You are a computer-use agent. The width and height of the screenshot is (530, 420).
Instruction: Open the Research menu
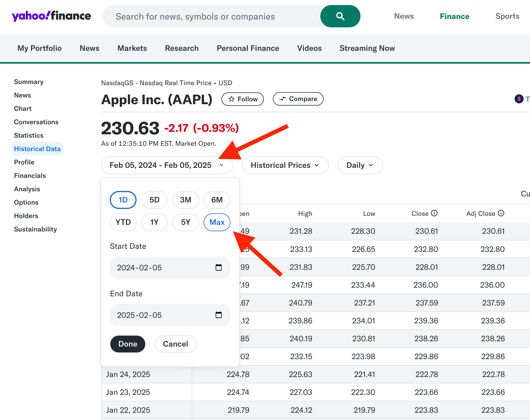coord(182,48)
